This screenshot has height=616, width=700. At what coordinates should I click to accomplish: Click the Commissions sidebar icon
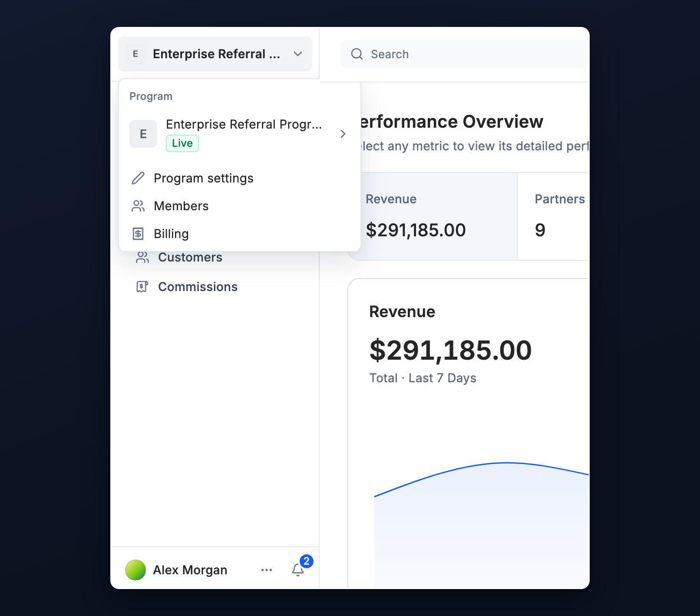[142, 287]
